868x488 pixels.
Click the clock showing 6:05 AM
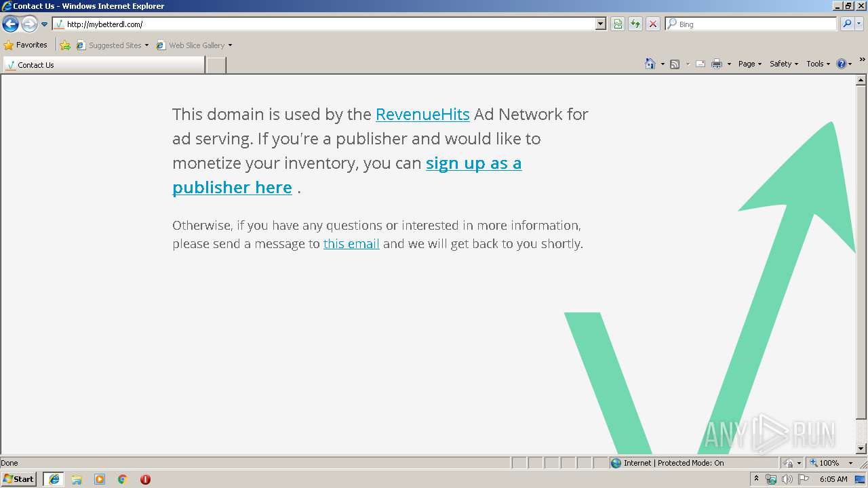[833, 479]
